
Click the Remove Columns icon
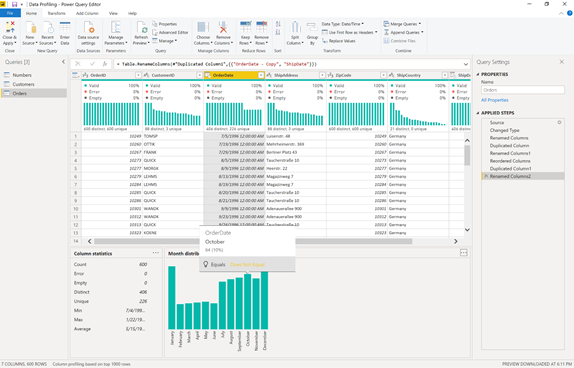[223, 28]
